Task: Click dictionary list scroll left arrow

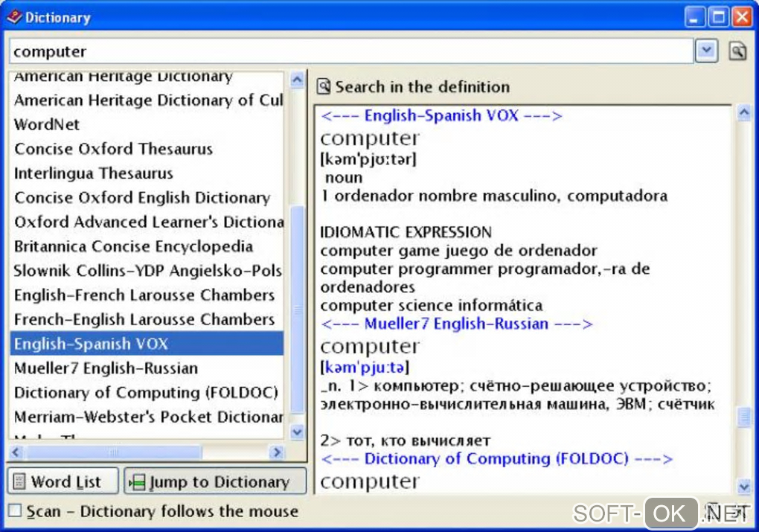Action: click(16, 452)
